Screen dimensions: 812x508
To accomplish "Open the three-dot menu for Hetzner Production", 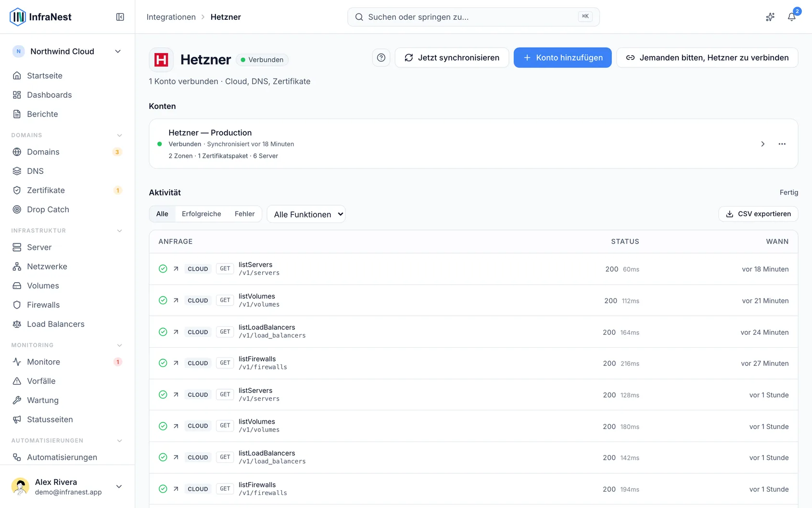I will point(782,144).
